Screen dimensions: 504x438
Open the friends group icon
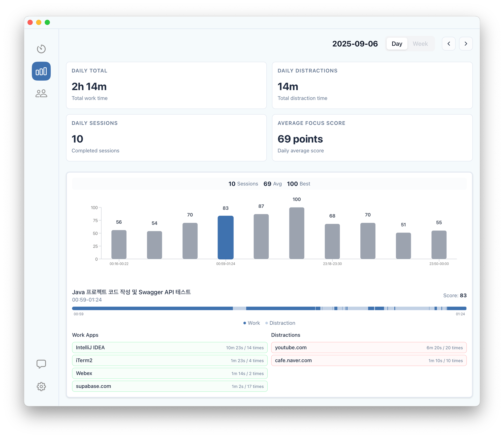41,94
